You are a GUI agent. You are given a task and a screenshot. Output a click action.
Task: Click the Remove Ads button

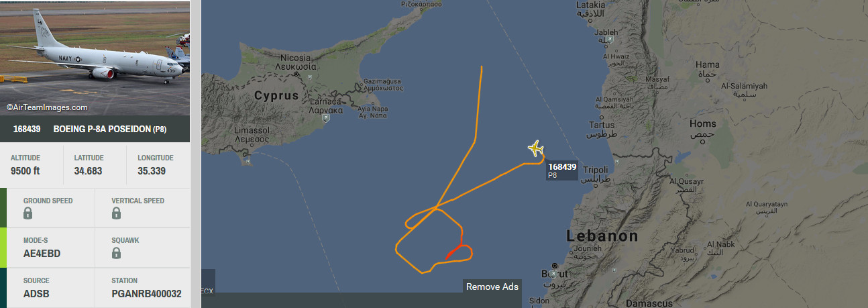(x=492, y=287)
